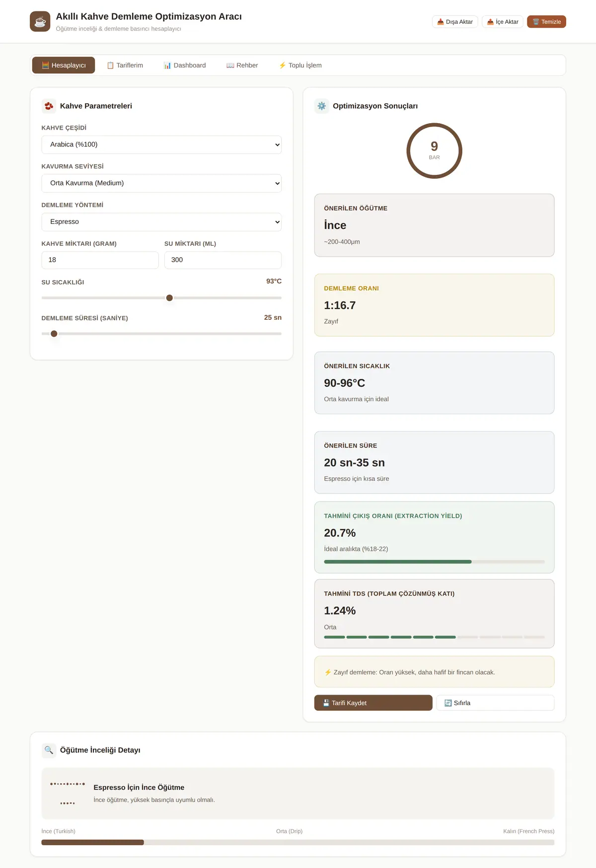Click the 20 sn-35 sn recommended time
Viewport: 596px width, 868px height.
tap(354, 463)
